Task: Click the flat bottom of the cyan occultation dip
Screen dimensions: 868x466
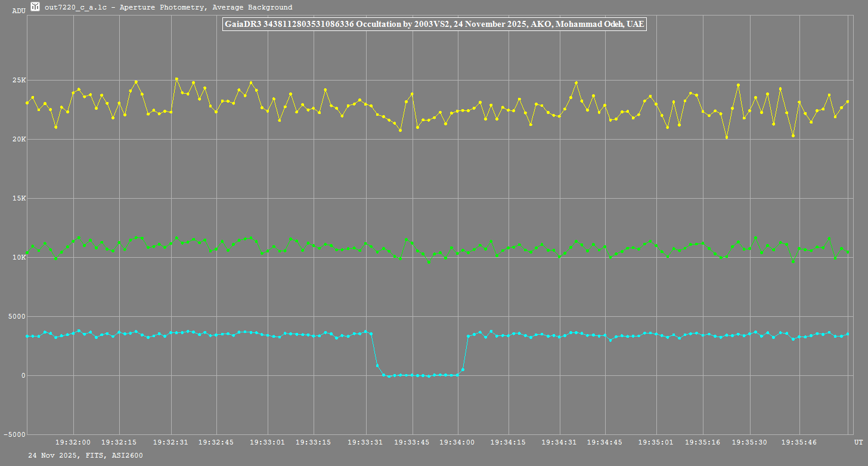Action: tap(420, 375)
